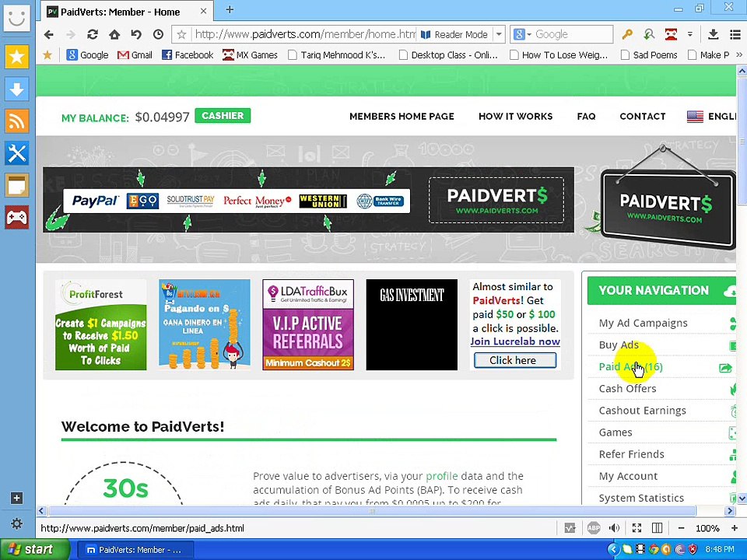
Task: Open System Statistics navigation link
Action: (641, 498)
